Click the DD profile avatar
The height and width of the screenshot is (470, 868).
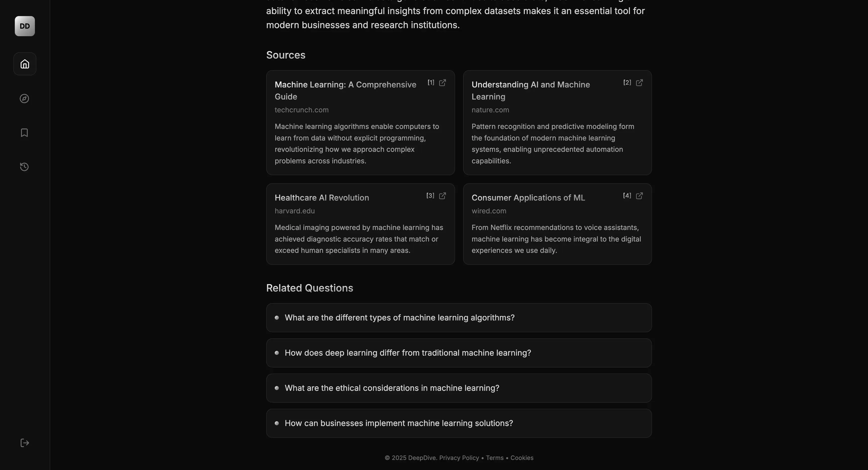(x=25, y=26)
